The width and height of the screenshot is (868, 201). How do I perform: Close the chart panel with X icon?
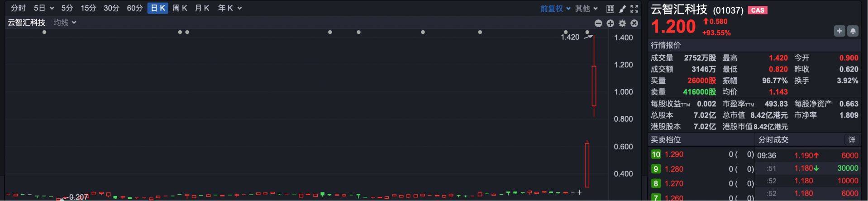pos(634,23)
